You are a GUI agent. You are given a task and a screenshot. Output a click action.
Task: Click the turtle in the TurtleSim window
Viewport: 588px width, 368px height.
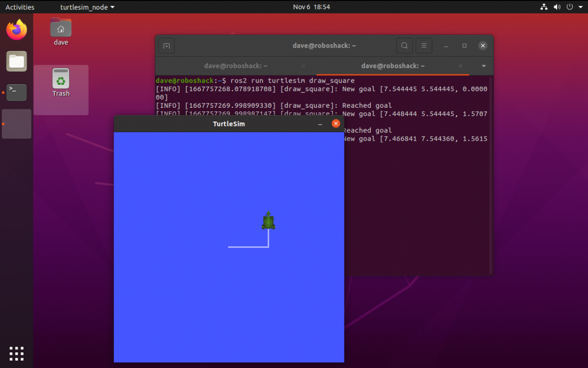[269, 221]
